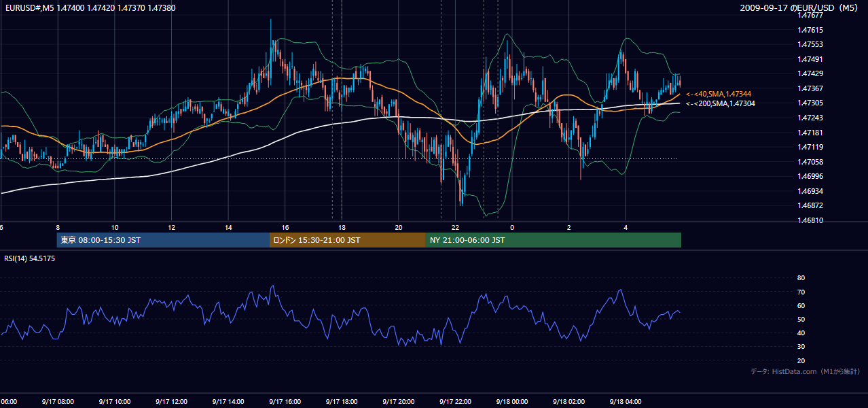Click price axis label 1.46872
The width and height of the screenshot is (868, 408).
pos(810,205)
